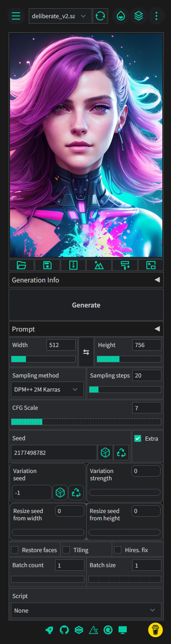
Task: Click the rocket icon in footer
Action: (49, 630)
